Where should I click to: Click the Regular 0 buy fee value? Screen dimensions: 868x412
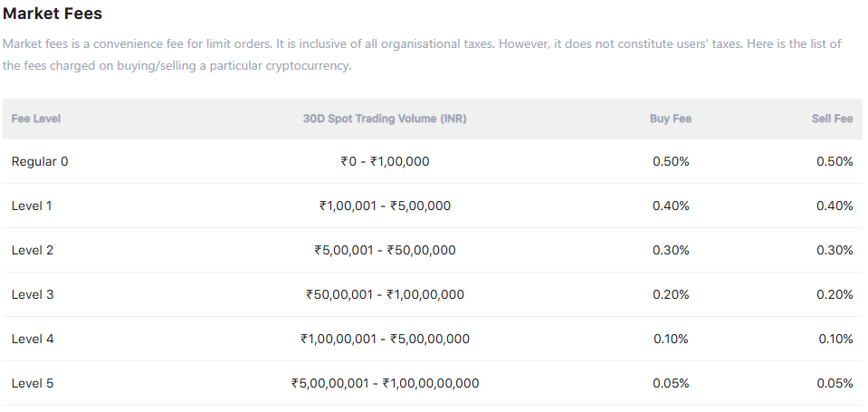click(x=671, y=161)
